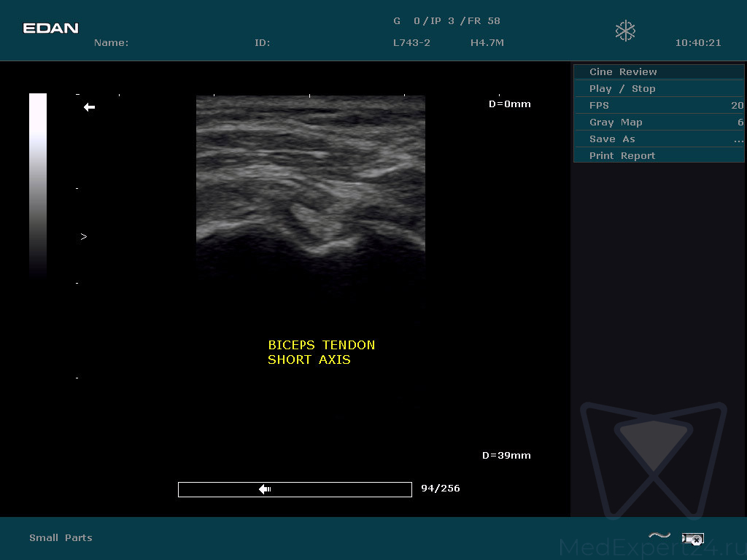Click the probe orientation arrow marker
747x560 pixels.
(89, 107)
